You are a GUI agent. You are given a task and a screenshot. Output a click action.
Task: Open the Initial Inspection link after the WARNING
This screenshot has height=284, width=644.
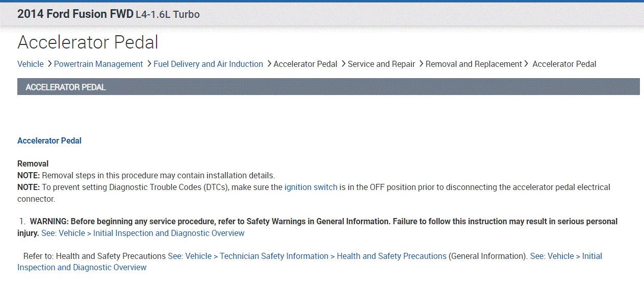coord(143,233)
